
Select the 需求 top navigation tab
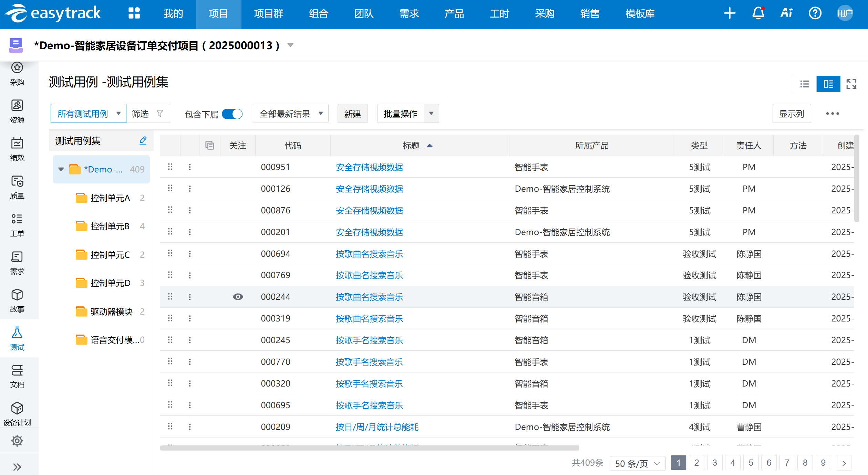[x=409, y=14]
